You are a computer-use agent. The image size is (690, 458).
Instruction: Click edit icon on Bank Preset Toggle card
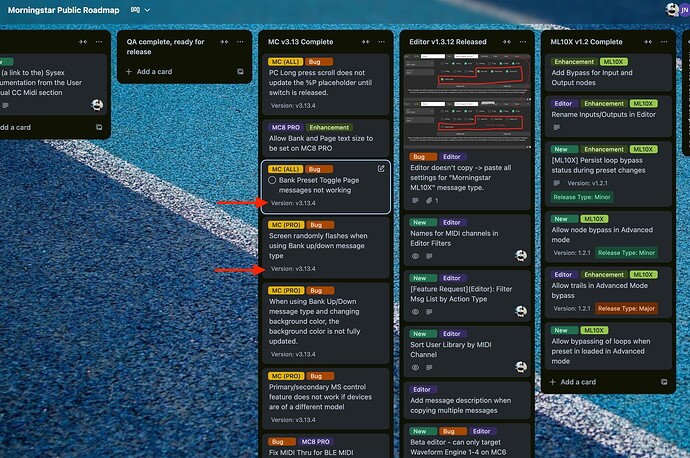pyautogui.click(x=381, y=169)
